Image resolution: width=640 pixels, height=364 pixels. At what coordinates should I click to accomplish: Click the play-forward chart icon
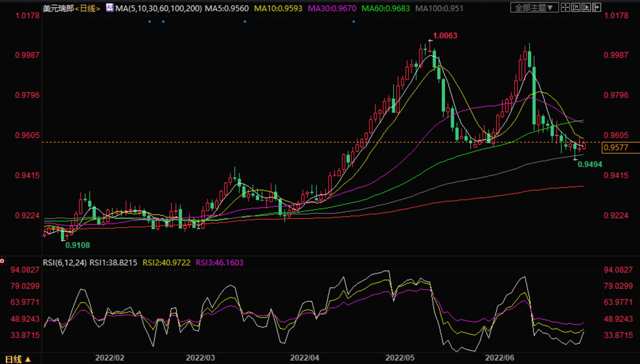586,8
